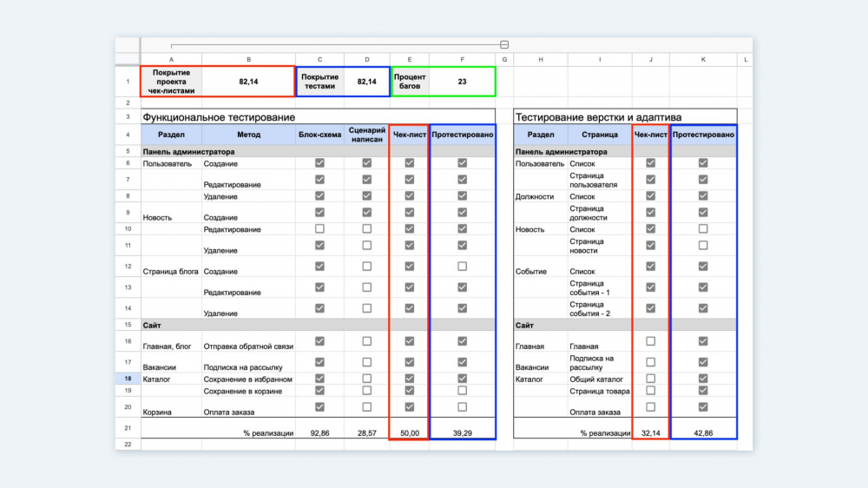Uncheck Чек-лист box for Страница пользователя

pos(650,180)
